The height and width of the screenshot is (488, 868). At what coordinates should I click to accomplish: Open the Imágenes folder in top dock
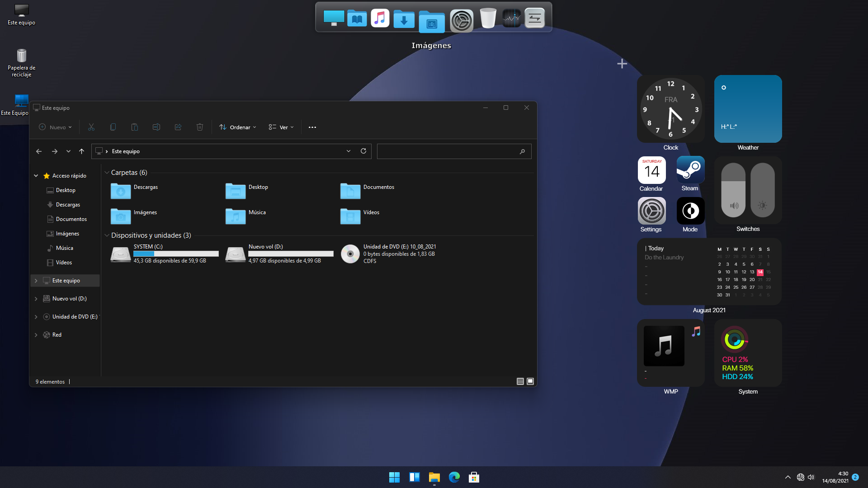pyautogui.click(x=432, y=21)
